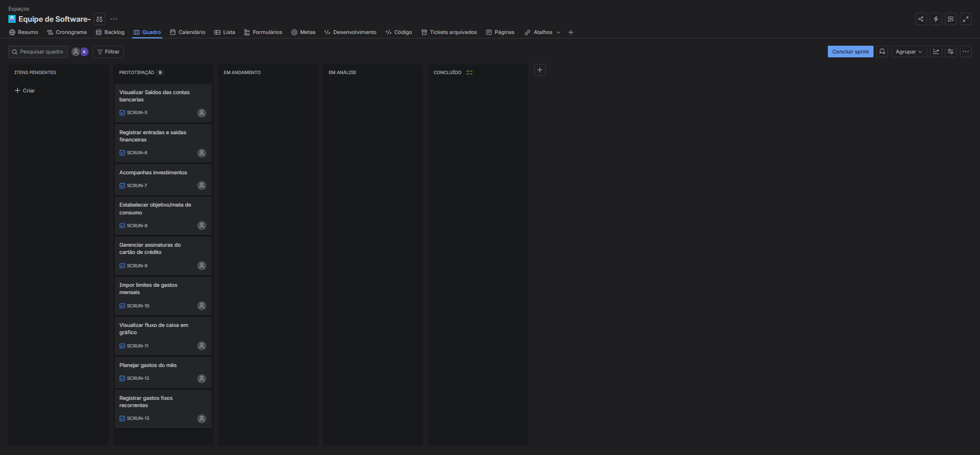
Task: Click the assignee avatar on SCRUN-12 card
Action: tap(202, 379)
